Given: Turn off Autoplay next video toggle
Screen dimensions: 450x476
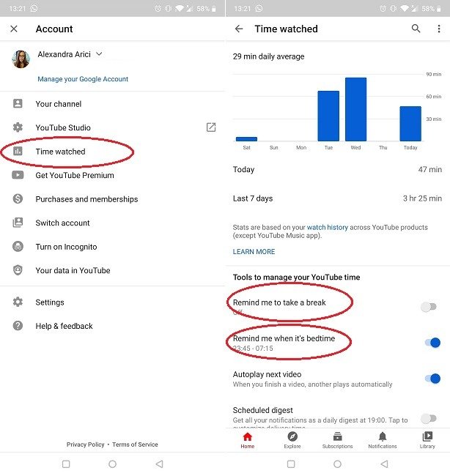Looking at the screenshot, I should pyautogui.click(x=432, y=379).
